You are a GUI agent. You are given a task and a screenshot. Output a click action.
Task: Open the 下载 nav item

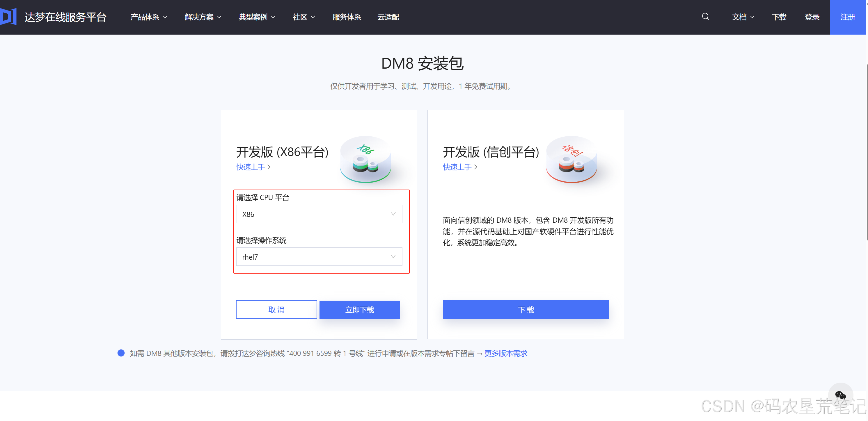click(x=779, y=17)
